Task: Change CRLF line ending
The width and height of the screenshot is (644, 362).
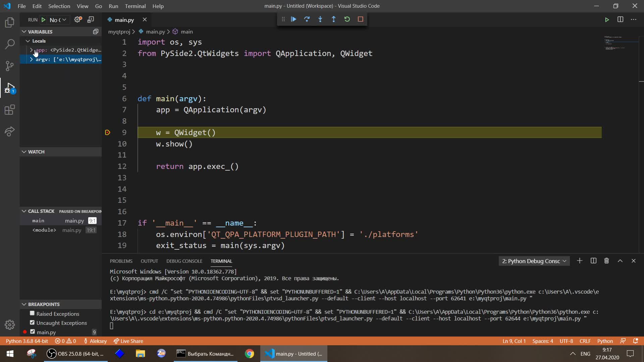Action: point(585,341)
